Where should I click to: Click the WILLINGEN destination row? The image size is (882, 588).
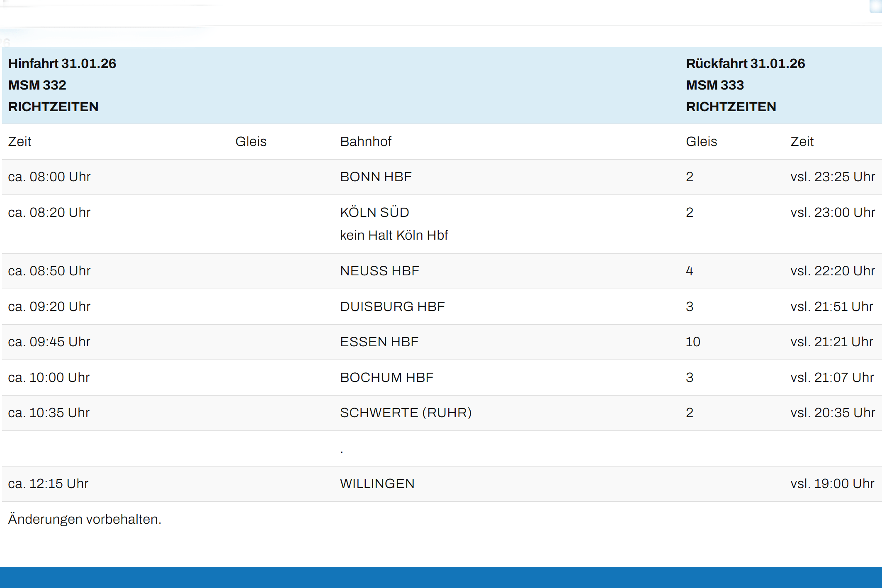click(x=377, y=484)
